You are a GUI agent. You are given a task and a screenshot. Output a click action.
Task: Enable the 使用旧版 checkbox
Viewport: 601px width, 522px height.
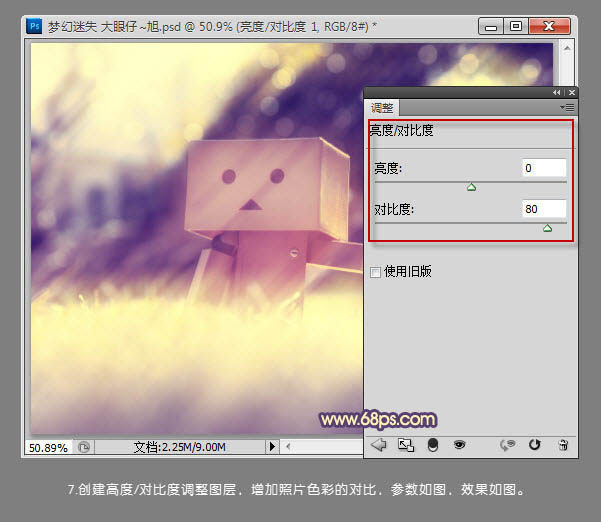pyautogui.click(x=376, y=272)
